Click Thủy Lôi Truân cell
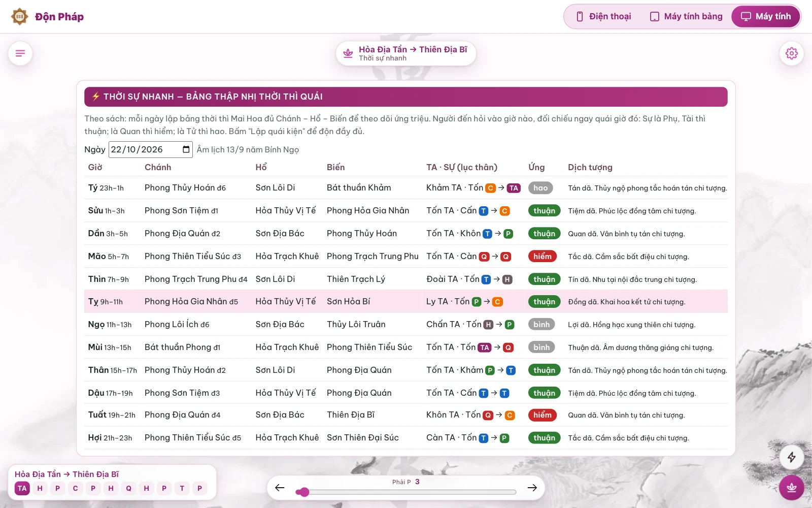The height and width of the screenshot is (508, 812). click(x=356, y=325)
